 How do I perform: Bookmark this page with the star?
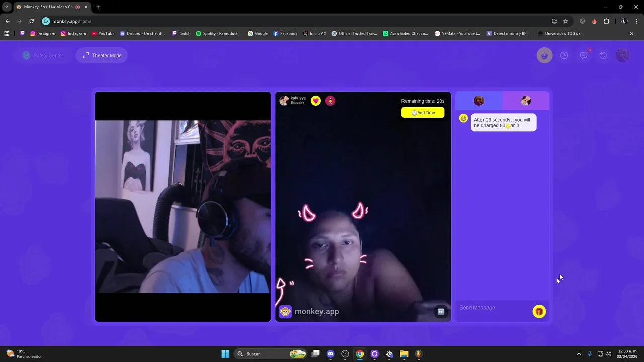tap(566, 21)
